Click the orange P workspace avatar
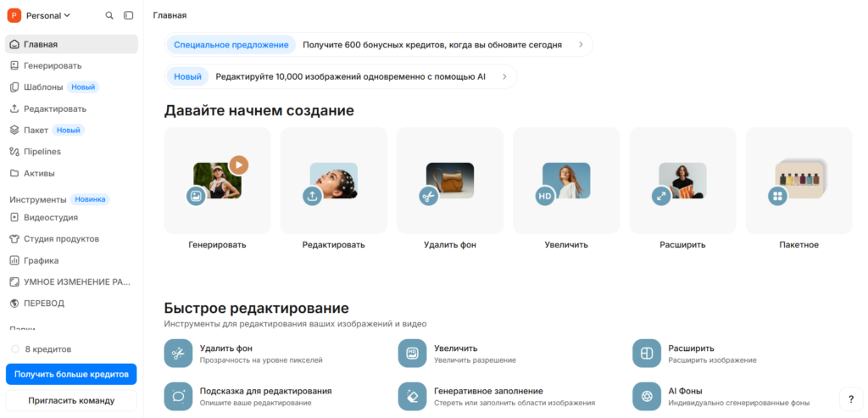Image resolution: width=868 pixels, height=418 pixels. point(14,15)
